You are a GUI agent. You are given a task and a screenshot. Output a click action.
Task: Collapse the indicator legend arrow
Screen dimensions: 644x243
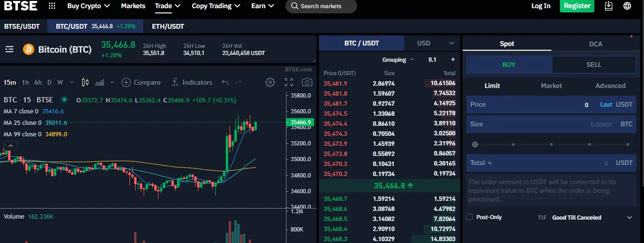click(11, 146)
